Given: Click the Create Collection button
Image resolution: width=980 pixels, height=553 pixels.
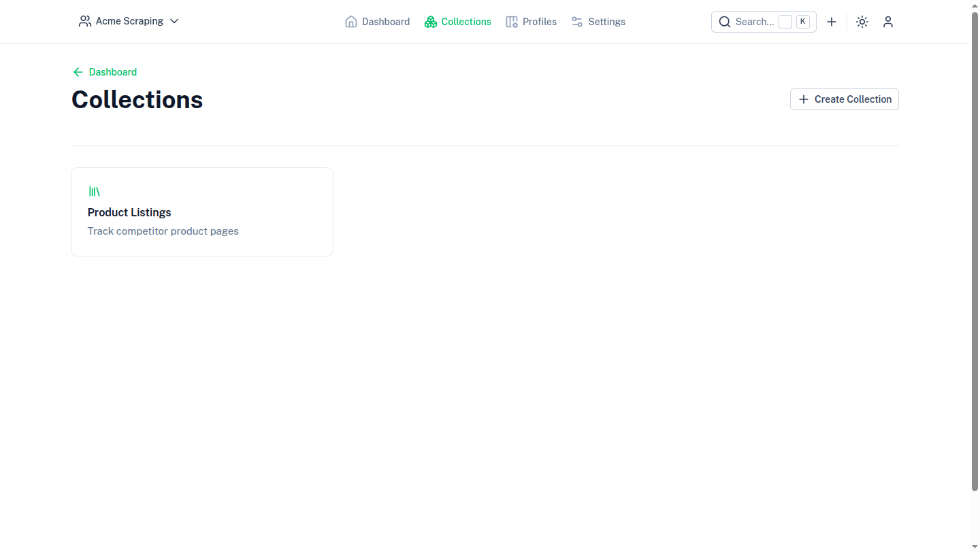Looking at the screenshot, I should pos(845,99).
